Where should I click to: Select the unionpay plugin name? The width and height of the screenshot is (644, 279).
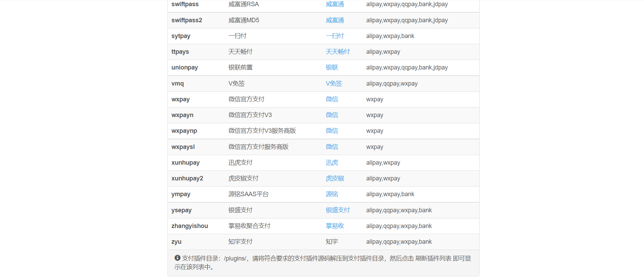(185, 67)
